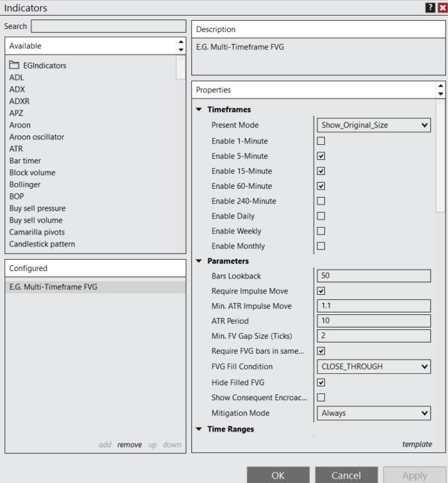Enable the Daily timeframe checkbox
The width and height of the screenshot is (448, 483).
pyautogui.click(x=321, y=216)
